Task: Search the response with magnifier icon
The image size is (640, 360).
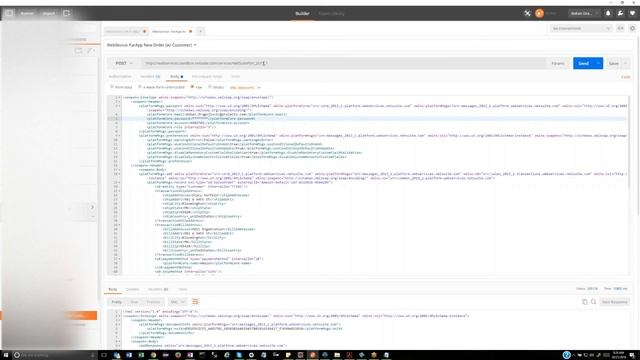Action: tap(593, 302)
